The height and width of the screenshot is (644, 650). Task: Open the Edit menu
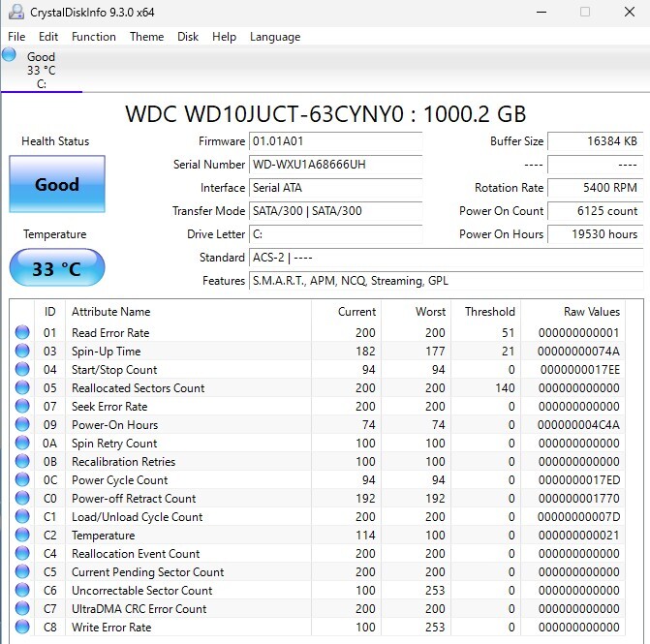[x=48, y=37]
